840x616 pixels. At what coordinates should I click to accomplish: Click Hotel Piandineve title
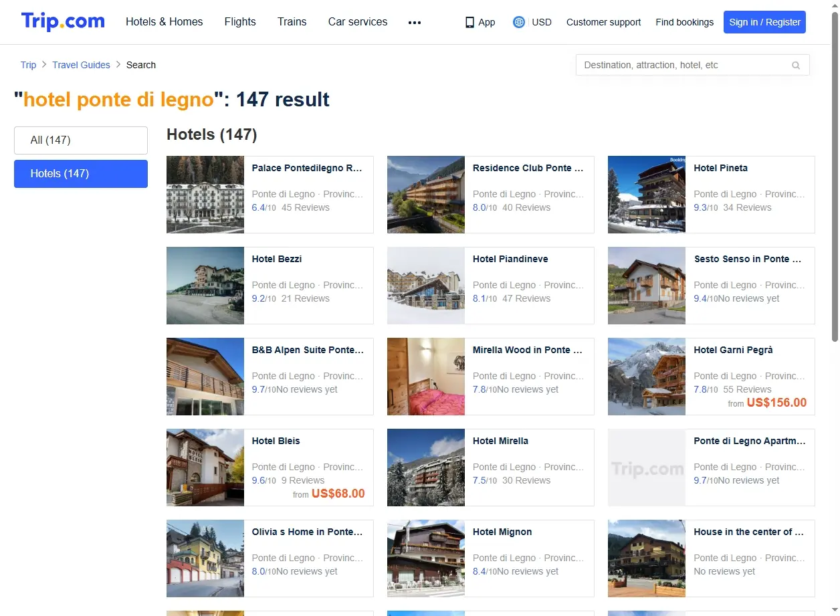click(x=510, y=260)
